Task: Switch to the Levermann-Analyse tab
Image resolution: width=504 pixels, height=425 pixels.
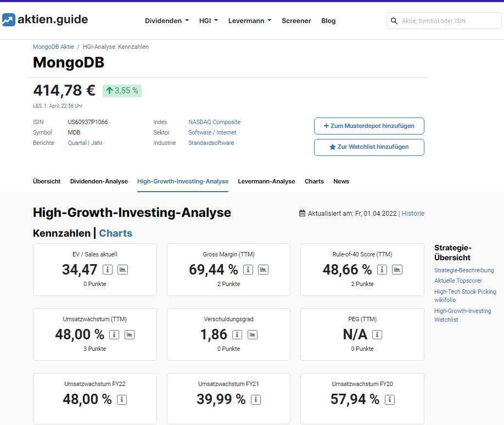Action: [266, 181]
